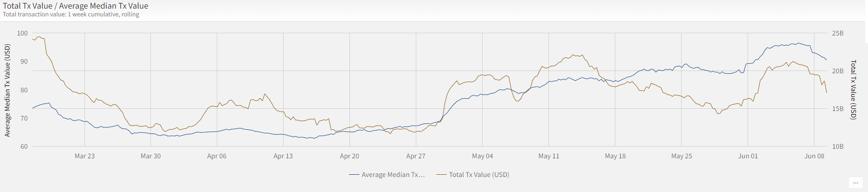Select the Jun 01 date tick label
868x192 pixels.
748,156
